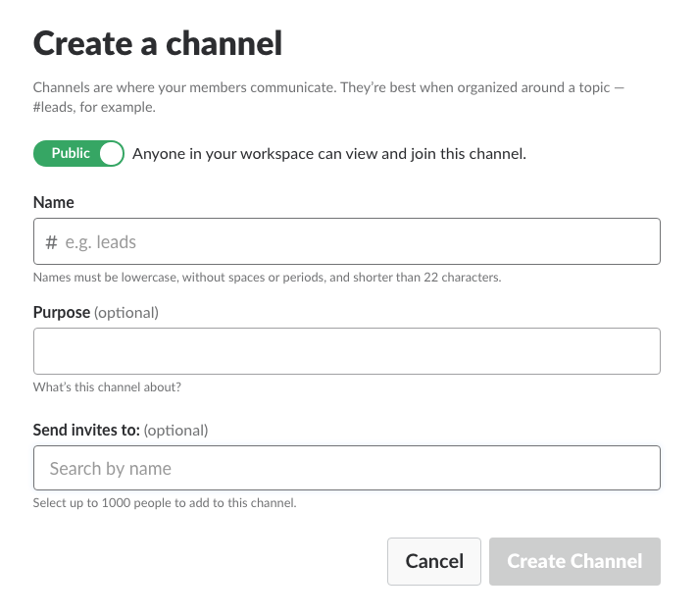Click the word 'Public' on the green toggle
Image resolution: width=697 pixels, height=616 pixels.
[71, 154]
